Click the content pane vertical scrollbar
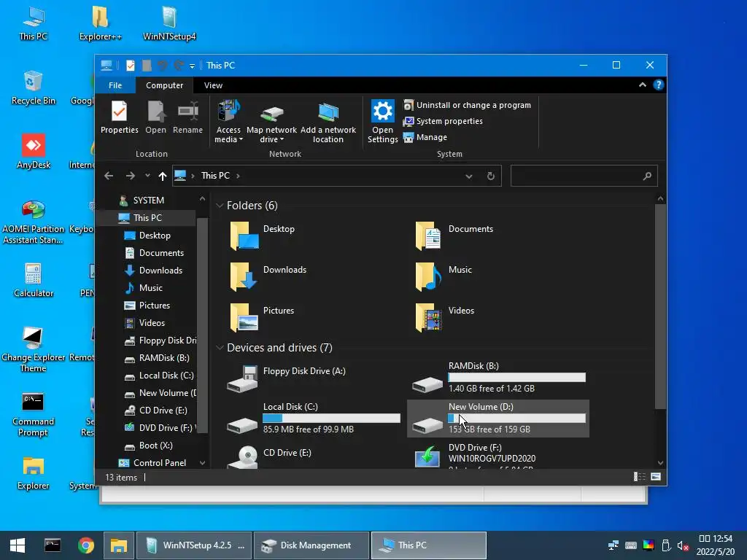This screenshot has height=560, width=747. coord(660,307)
